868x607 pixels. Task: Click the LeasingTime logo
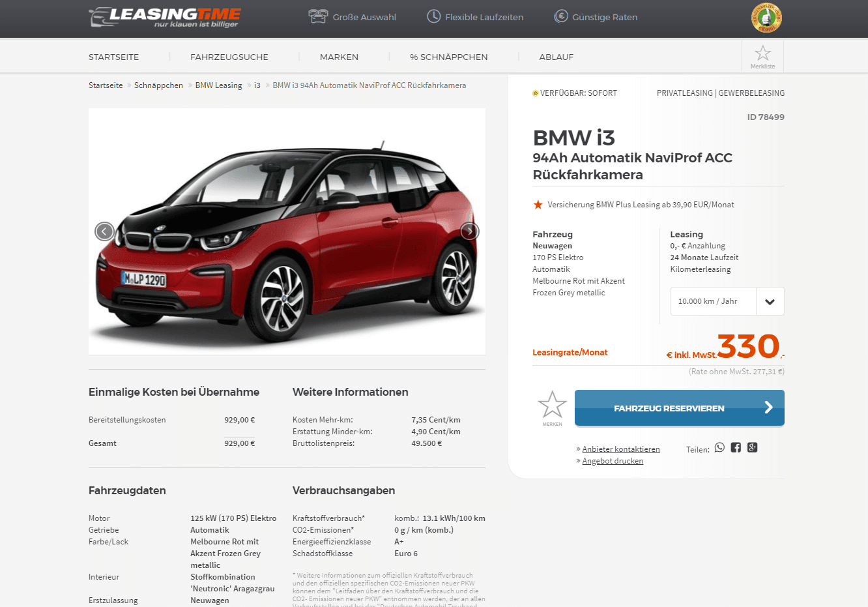pyautogui.click(x=164, y=18)
